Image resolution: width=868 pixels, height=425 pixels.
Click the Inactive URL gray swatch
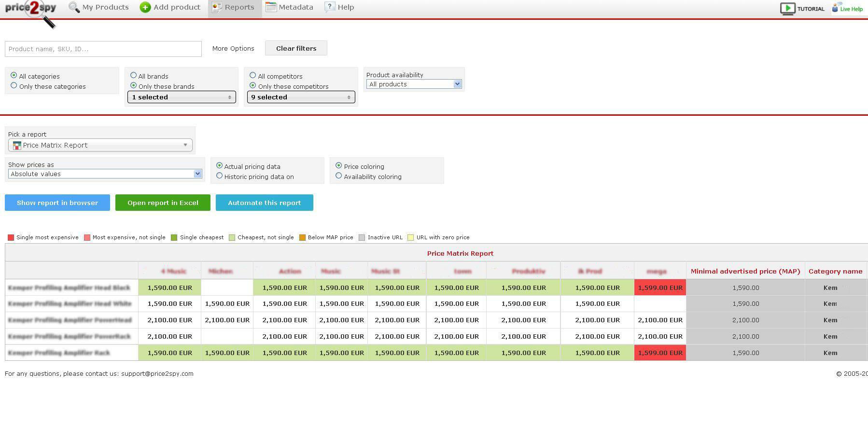[362, 237]
